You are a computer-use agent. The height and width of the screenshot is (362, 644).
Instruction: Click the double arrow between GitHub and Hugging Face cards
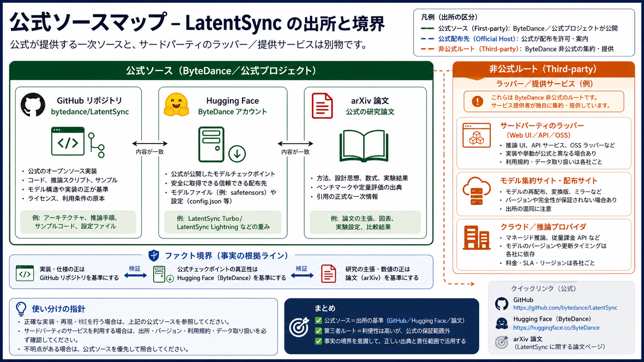point(150,143)
